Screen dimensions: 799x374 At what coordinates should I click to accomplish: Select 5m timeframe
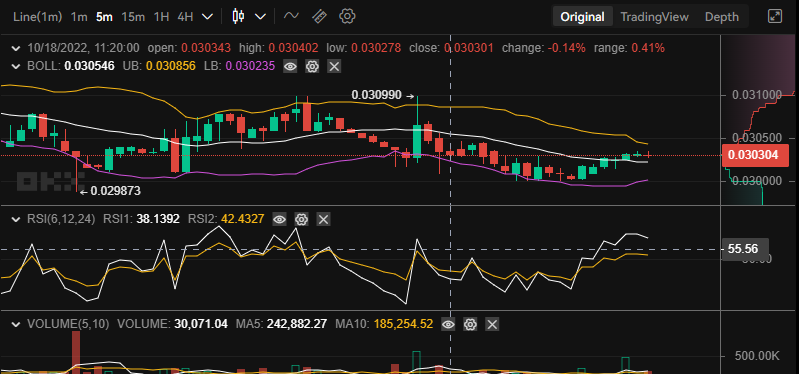pos(104,17)
